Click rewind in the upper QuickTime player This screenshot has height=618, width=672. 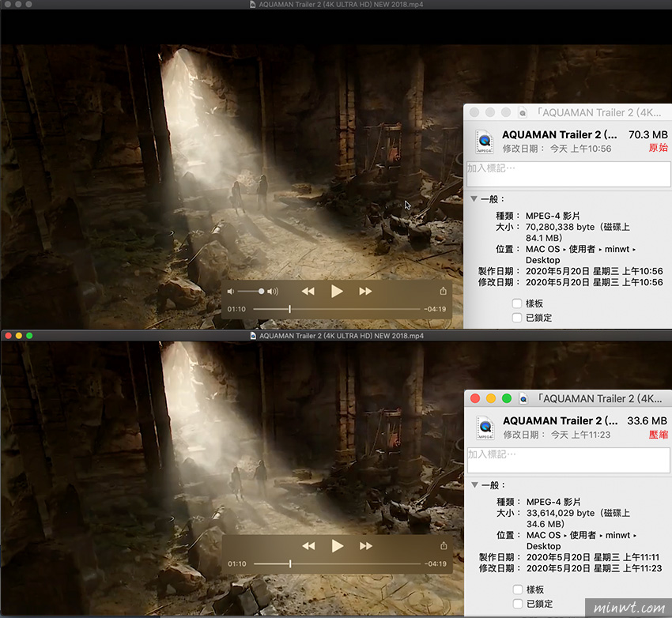coord(308,292)
